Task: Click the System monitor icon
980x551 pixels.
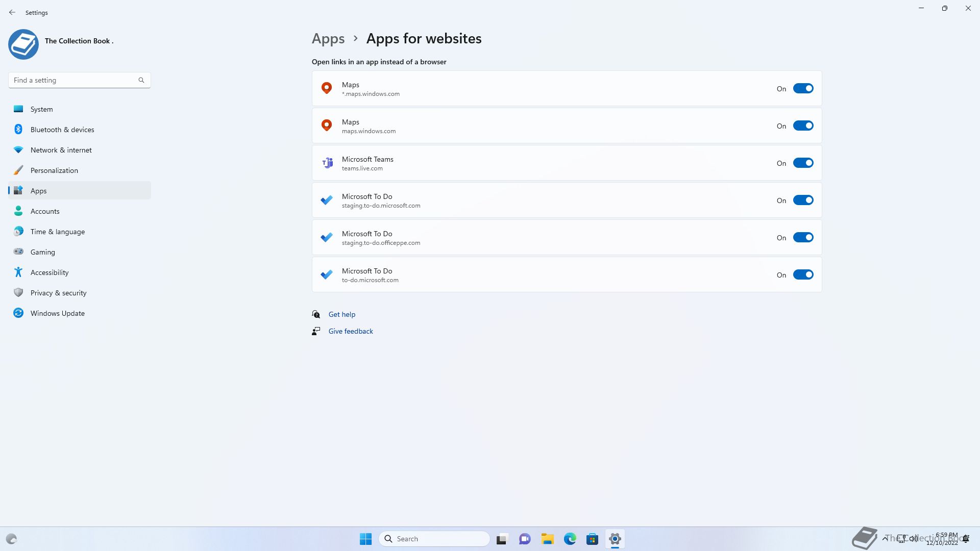Action: [18, 109]
